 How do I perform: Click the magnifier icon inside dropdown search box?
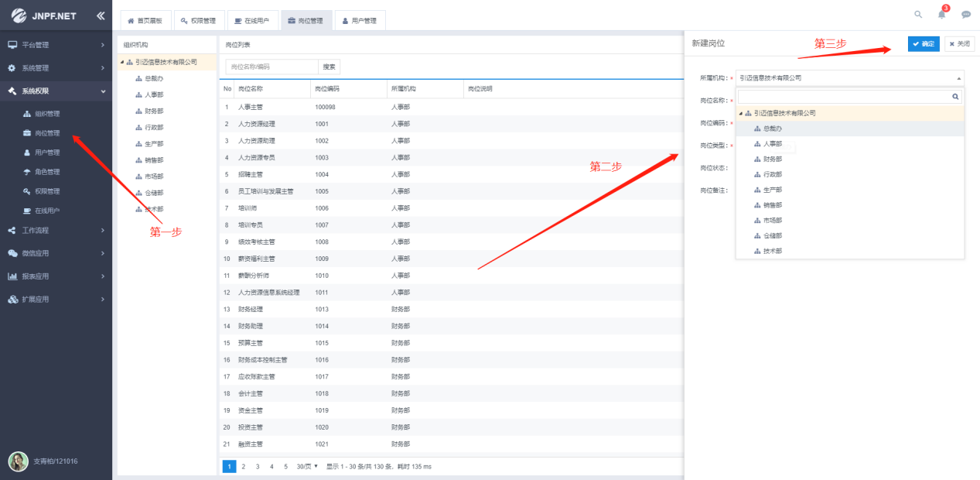click(x=955, y=97)
